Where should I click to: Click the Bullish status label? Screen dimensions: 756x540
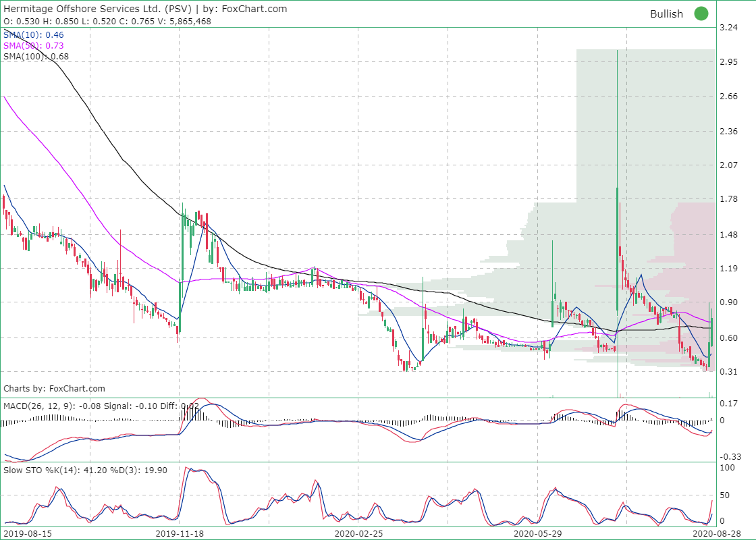(666, 14)
